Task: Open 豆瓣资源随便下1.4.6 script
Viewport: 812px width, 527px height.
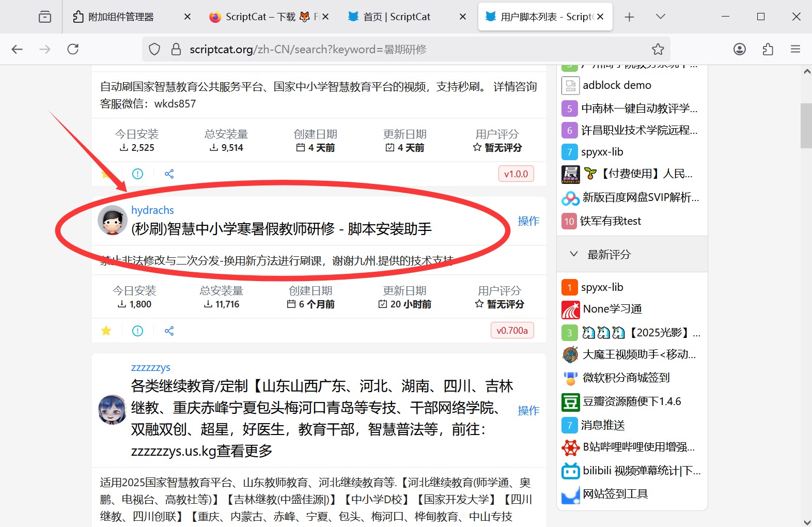Action: [632, 401]
